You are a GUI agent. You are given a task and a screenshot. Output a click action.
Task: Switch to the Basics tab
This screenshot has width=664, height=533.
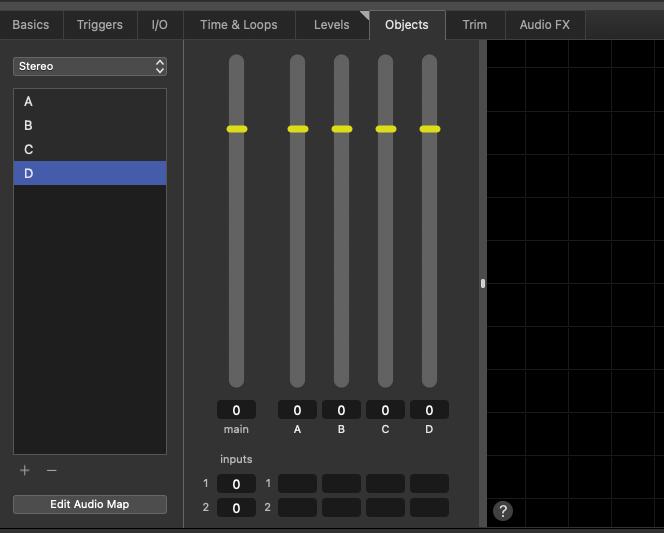[30, 25]
